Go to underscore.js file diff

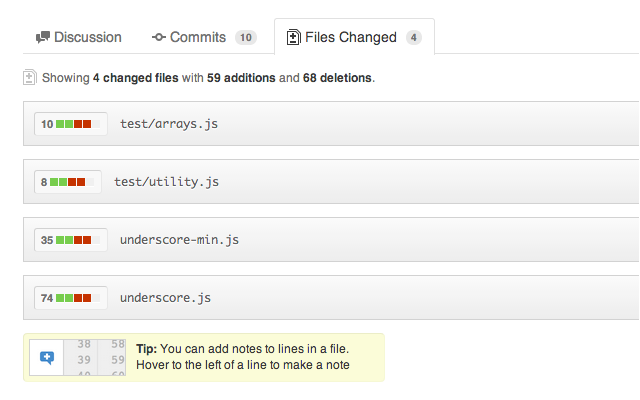(165, 298)
